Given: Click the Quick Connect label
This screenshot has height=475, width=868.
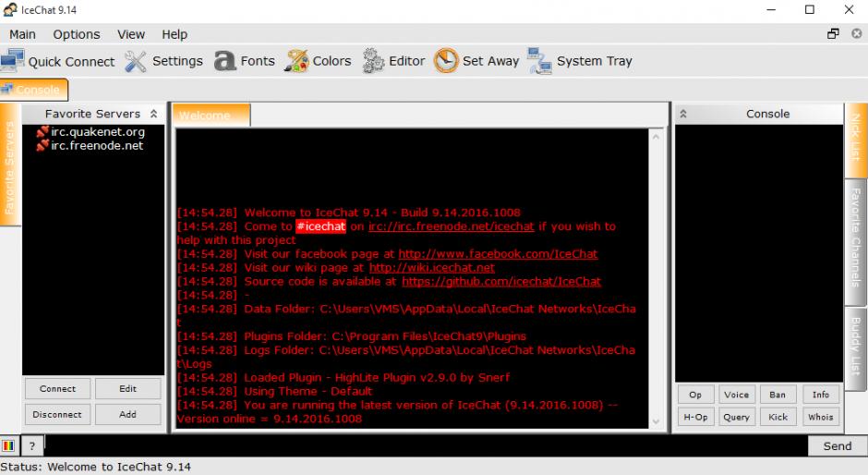Looking at the screenshot, I should click(71, 62).
